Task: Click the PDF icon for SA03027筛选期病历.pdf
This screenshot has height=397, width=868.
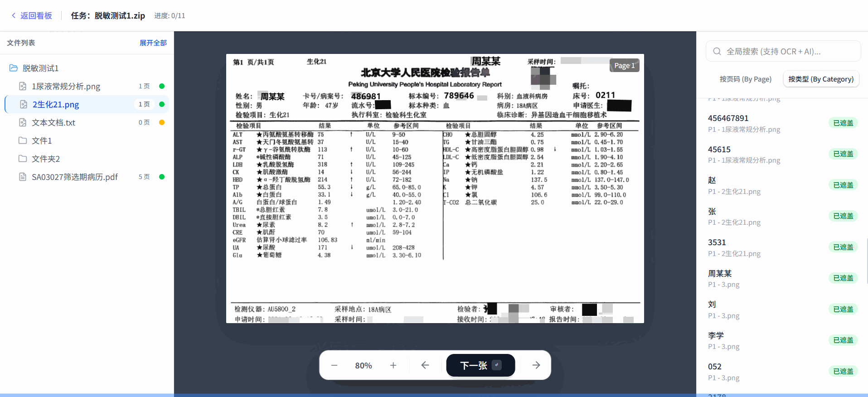Action: pos(23,177)
